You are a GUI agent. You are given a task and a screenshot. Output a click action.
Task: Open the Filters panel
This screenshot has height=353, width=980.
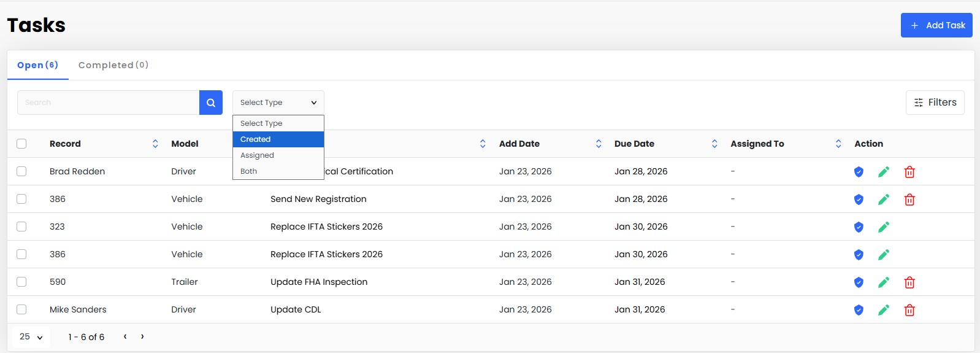click(x=935, y=103)
